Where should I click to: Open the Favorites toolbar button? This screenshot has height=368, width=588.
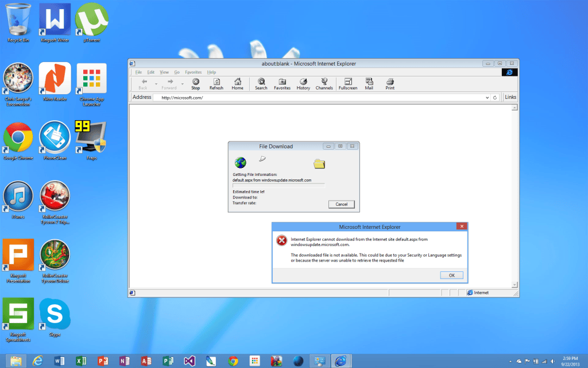click(x=283, y=84)
